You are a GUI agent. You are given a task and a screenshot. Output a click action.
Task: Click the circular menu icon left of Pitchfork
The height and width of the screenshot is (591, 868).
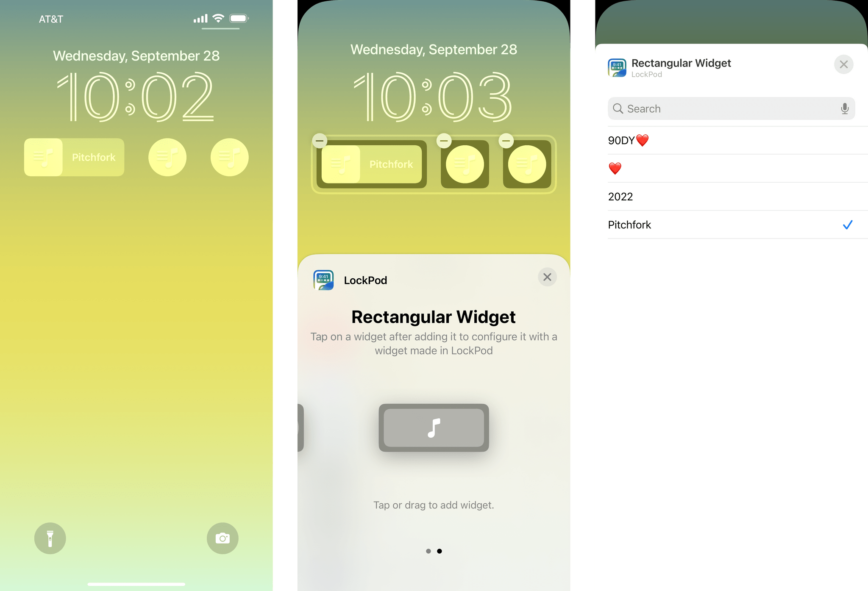click(43, 156)
